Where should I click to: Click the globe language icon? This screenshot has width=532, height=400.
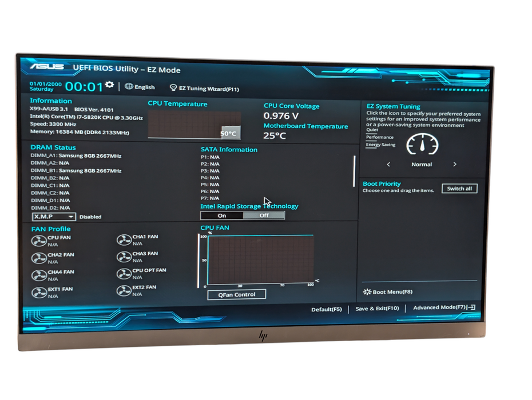click(129, 87)
